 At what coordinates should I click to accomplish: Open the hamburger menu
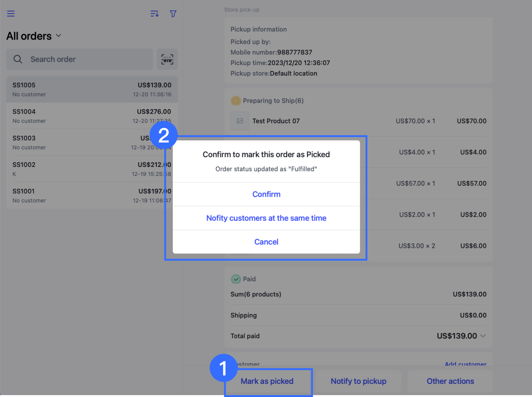(x=11, y=13)
